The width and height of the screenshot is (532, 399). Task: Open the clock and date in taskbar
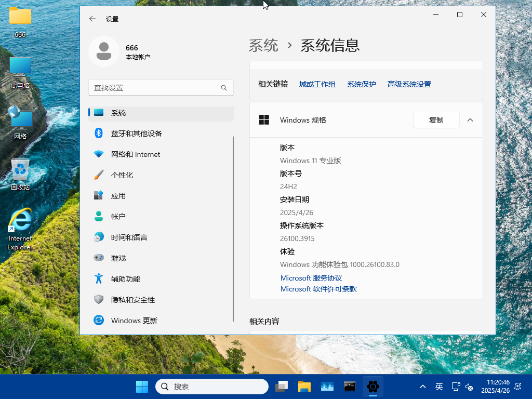click(495, 387)
